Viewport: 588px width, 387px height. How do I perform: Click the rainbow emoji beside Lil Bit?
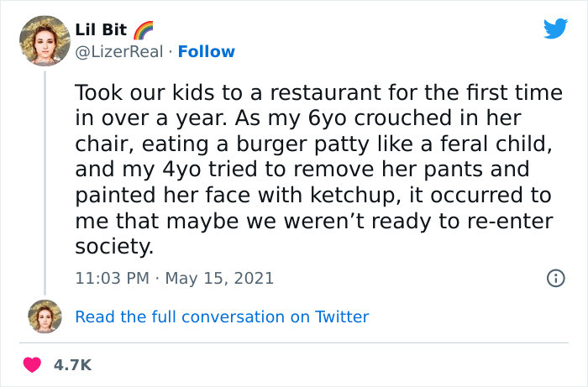point(142,30)
